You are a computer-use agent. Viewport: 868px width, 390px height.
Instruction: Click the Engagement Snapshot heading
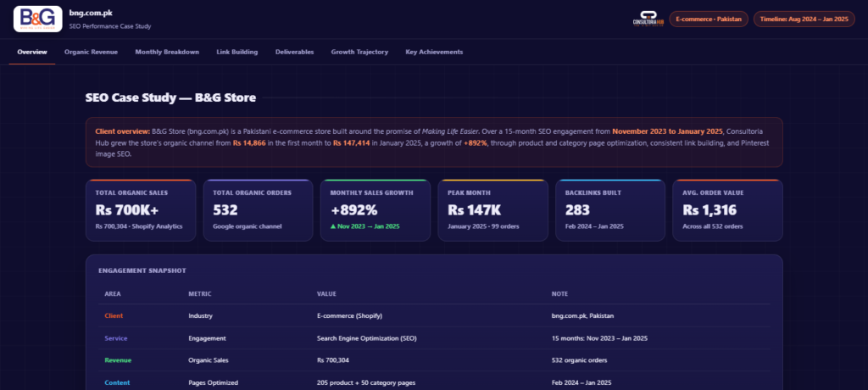coord(142,271)
